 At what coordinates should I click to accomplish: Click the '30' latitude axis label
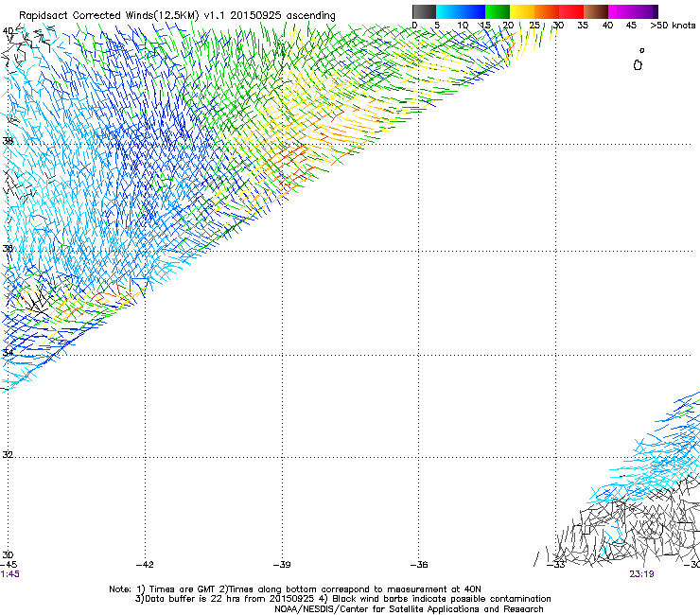tap(8, 554)
